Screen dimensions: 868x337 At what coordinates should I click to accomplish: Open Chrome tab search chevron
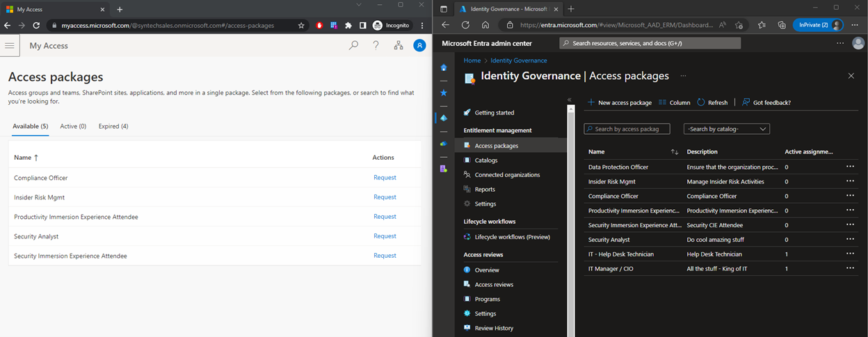pyautogui.click(x=358, y=5)
